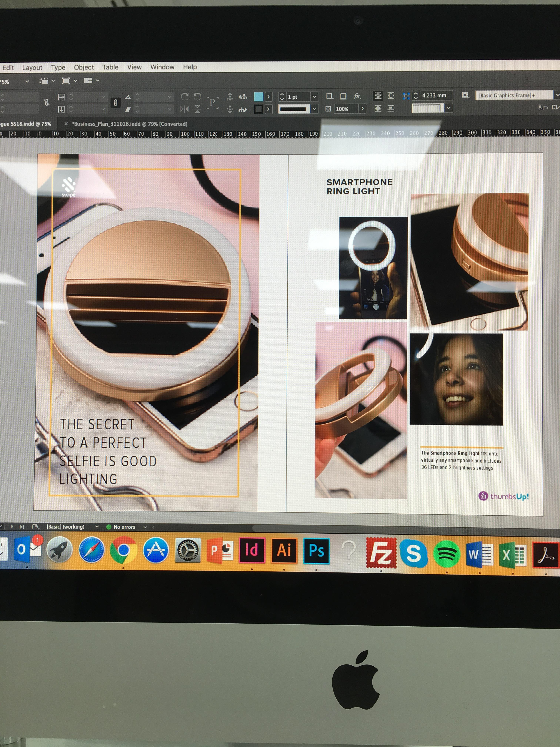Open Skype from the dock
This screenshot has width=560, height=747.
414,553
